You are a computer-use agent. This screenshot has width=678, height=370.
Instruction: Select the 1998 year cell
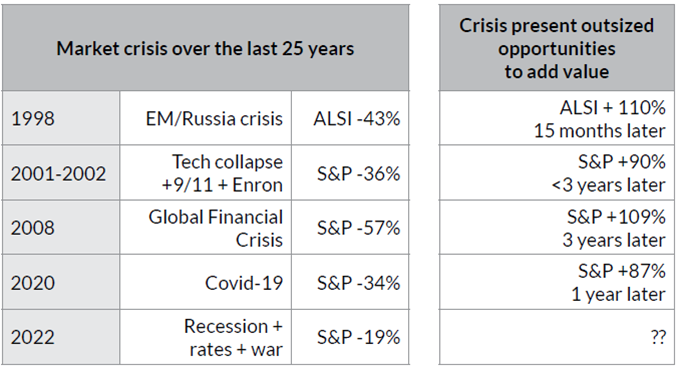(x=61, y=118)
